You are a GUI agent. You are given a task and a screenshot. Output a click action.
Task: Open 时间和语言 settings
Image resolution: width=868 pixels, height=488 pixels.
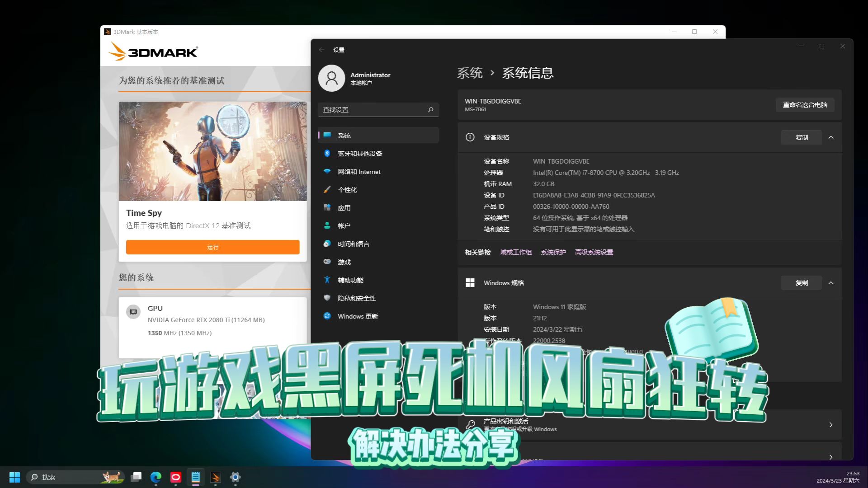point(378,244)
